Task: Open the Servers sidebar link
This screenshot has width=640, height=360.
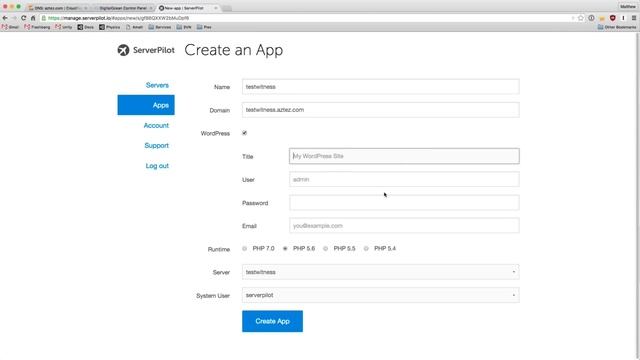Action: tap(157, 85)
